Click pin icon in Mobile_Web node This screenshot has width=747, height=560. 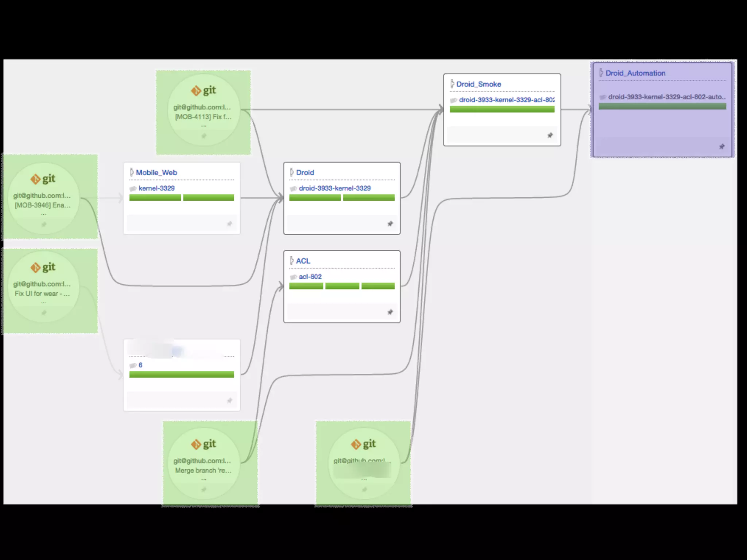(x=229, y=223)
